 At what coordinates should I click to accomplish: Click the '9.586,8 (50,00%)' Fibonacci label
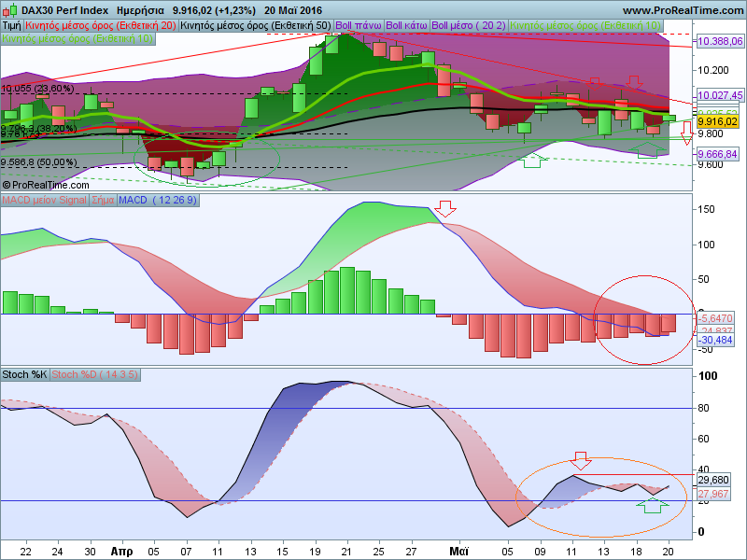tap(39, 162)
